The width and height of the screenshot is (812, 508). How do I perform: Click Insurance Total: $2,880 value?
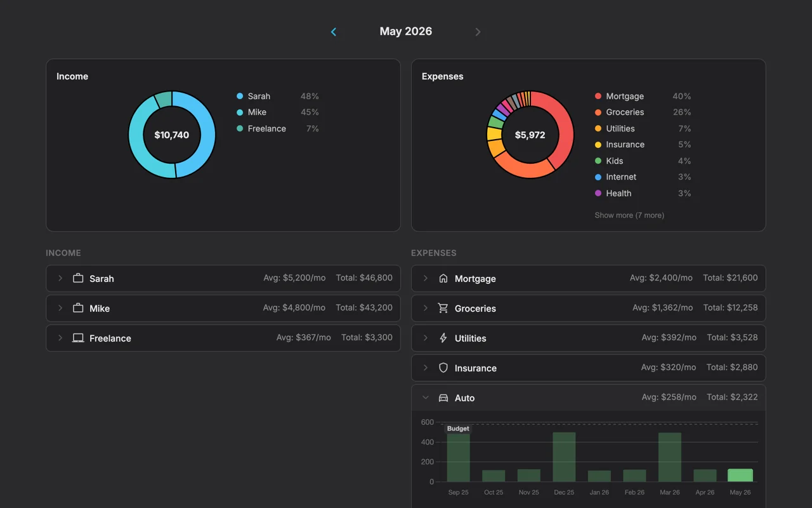coord(732,367)
